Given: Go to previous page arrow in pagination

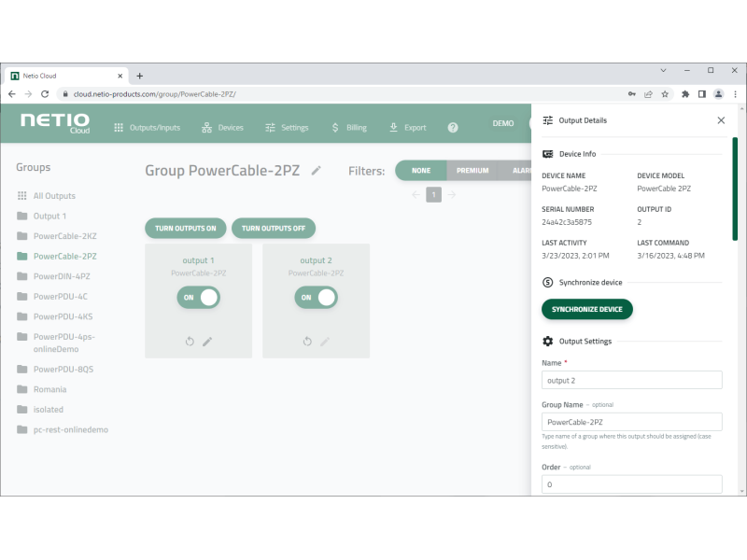Looking at the screenshot, I should [x=416, y=194].
